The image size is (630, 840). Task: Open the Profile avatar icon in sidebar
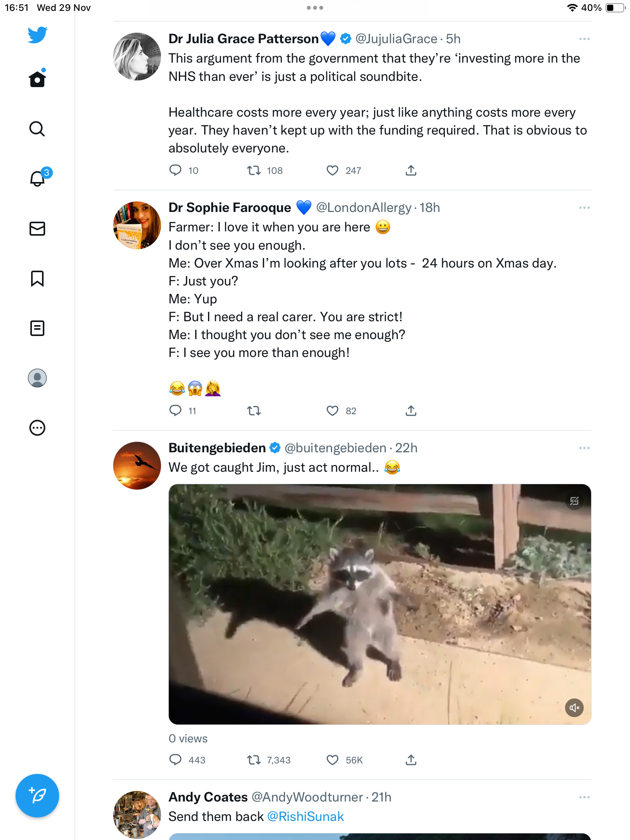coord(37,378)
